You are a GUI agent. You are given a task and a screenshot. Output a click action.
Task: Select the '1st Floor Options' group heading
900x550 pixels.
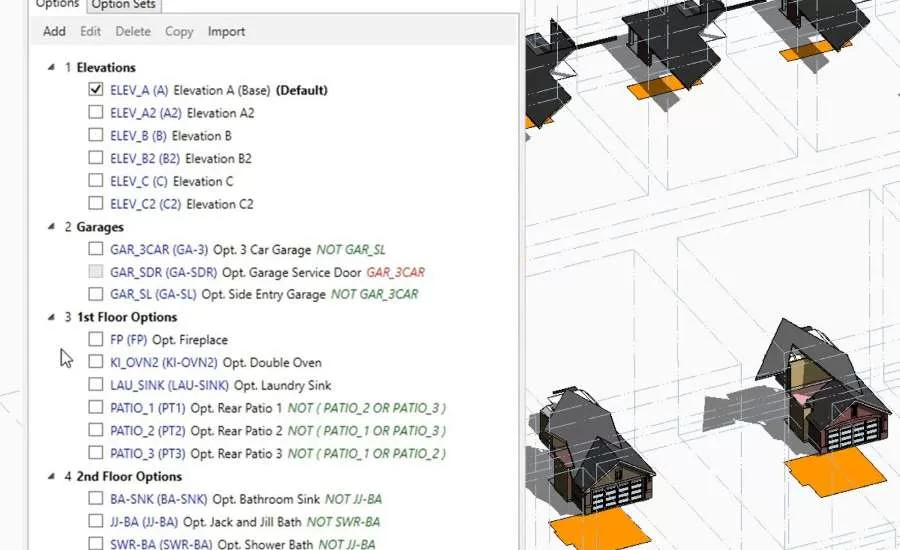pos(127,317)
